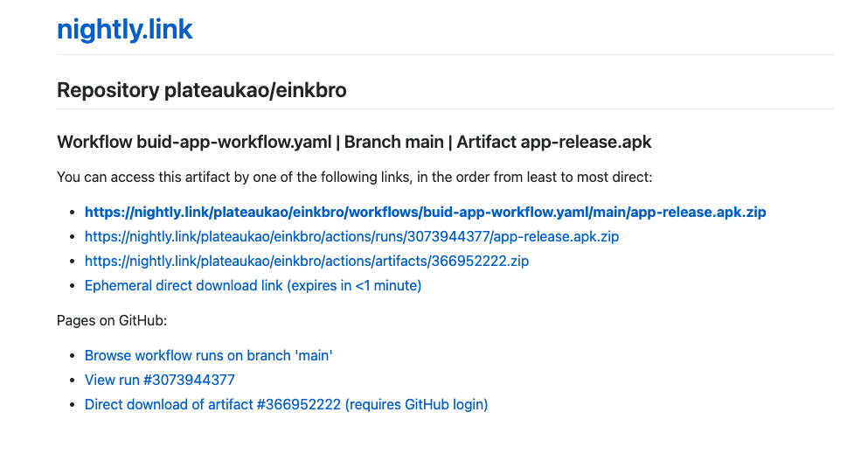This screenshot has width=868, height=454.
Task: Click the 'You can access this artifact' sentence
Action: click(354, 178)
